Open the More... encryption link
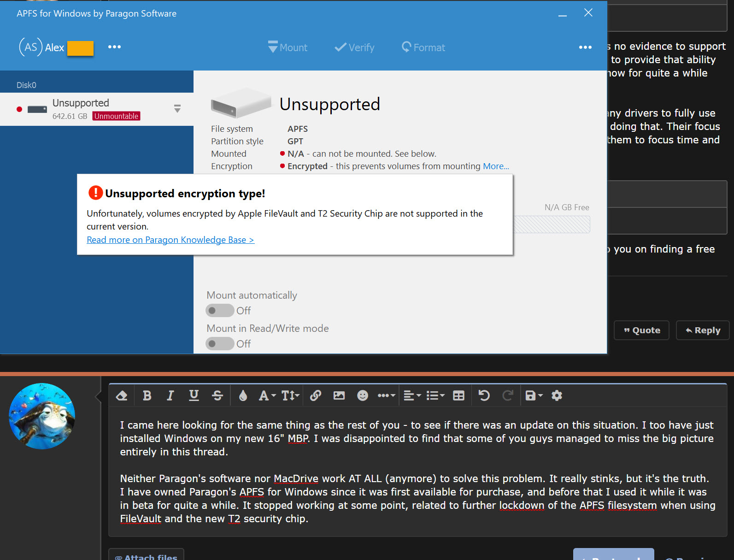The height and width of the screenshot is (560, 734). pos(496,166)
